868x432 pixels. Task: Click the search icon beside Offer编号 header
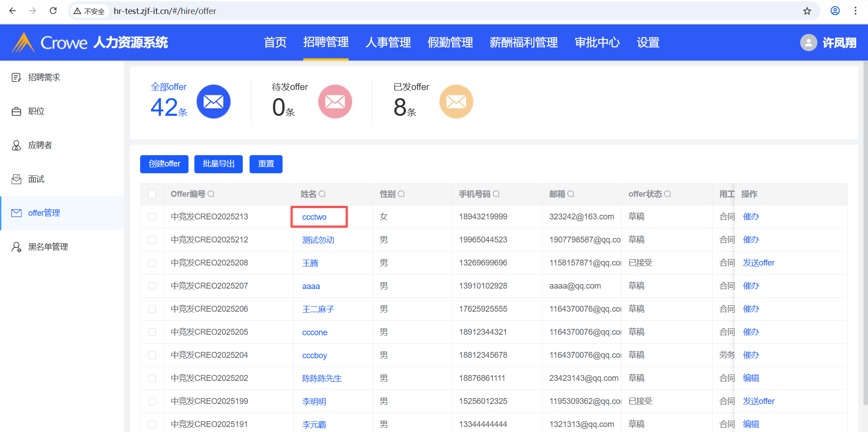[211, 194]
